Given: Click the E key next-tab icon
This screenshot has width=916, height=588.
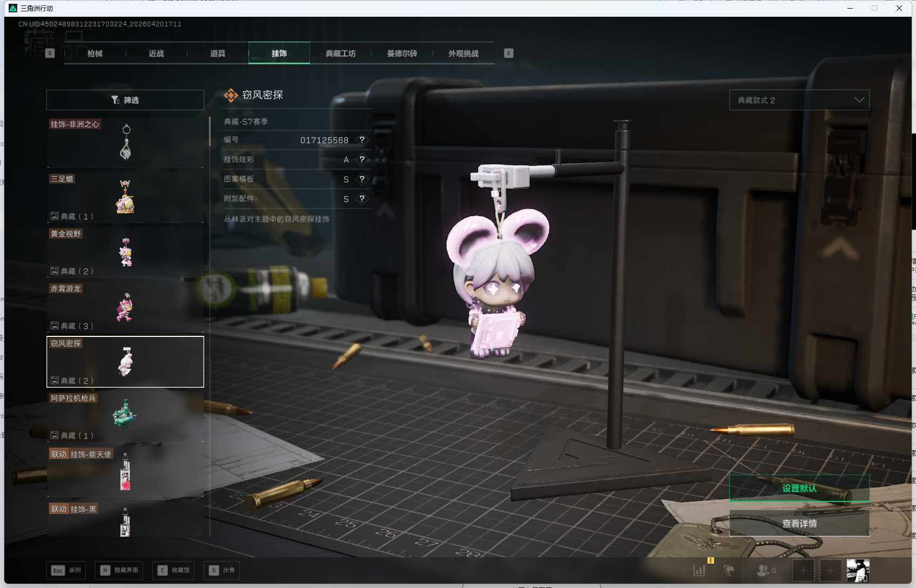Looking at the screenshot, I should click(x=509, y=53).
